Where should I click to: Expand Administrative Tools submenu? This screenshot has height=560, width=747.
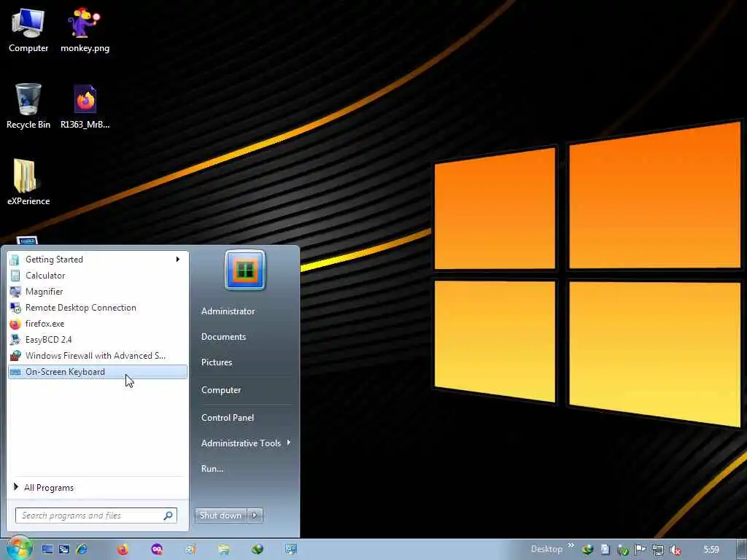245,443
